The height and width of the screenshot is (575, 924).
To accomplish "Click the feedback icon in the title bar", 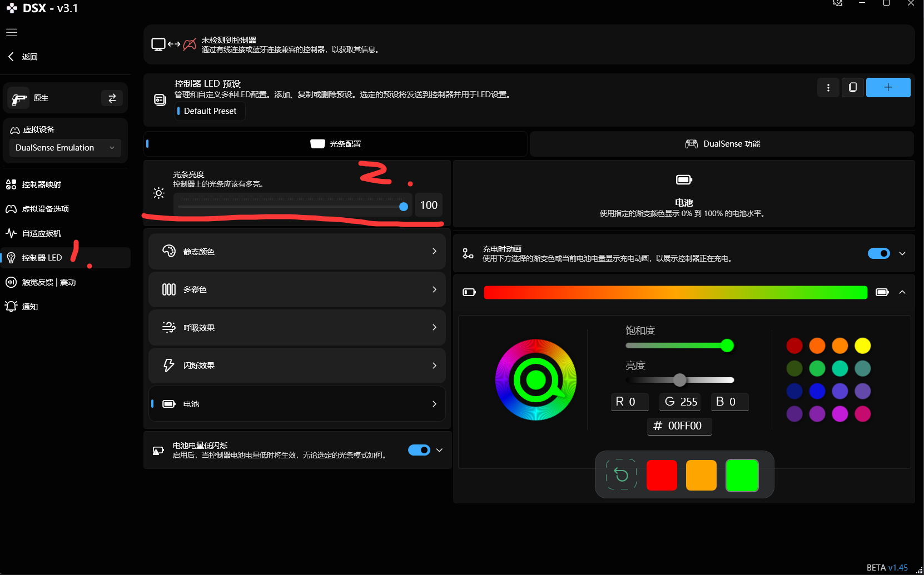I will (x=837, y=3).
